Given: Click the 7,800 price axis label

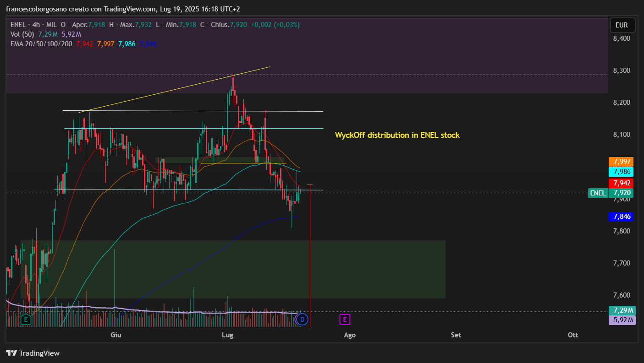Looking at the screenshot, I should pos(622,231).
